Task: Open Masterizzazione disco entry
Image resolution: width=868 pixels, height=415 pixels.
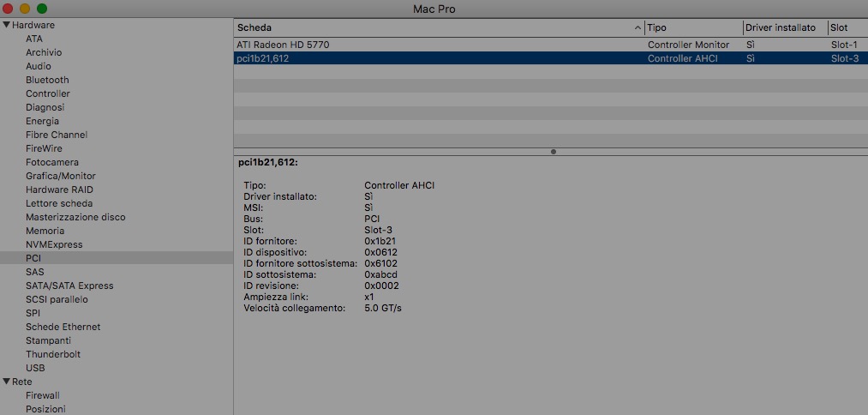Action: [75, 217]
